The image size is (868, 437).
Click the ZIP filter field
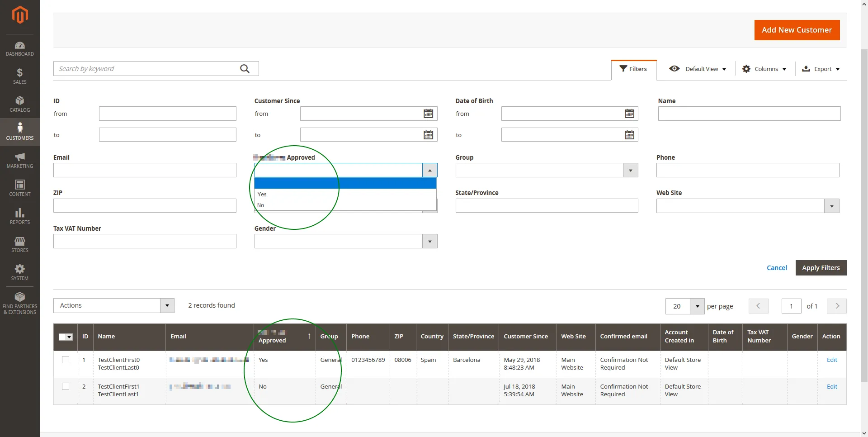pos(145,206)
